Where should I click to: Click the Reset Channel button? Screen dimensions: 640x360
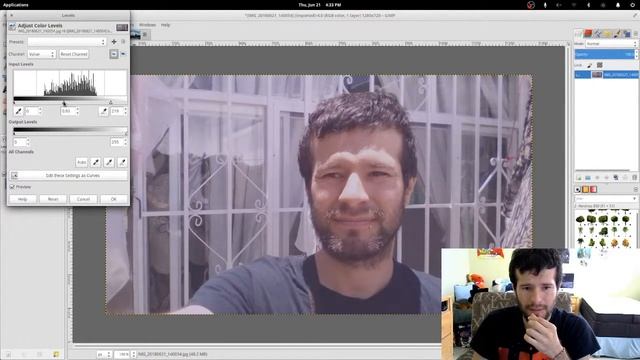(74, 54)
